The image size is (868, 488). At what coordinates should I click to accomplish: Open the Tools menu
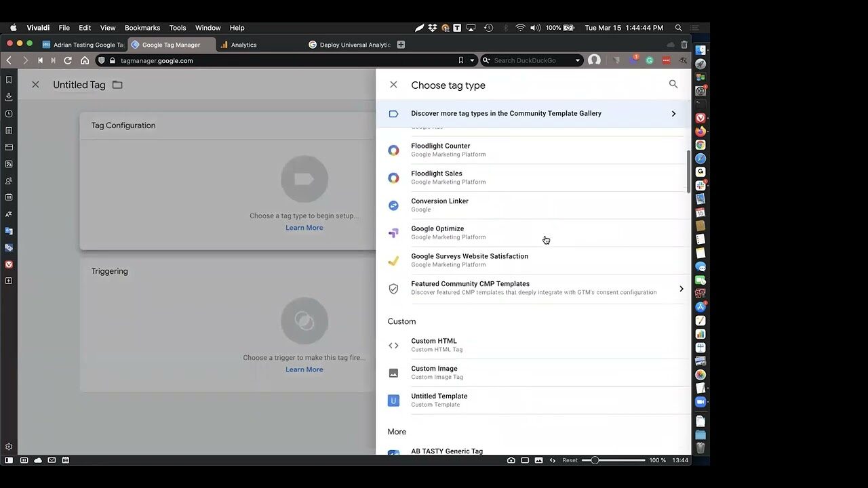(x=178, y=28)
